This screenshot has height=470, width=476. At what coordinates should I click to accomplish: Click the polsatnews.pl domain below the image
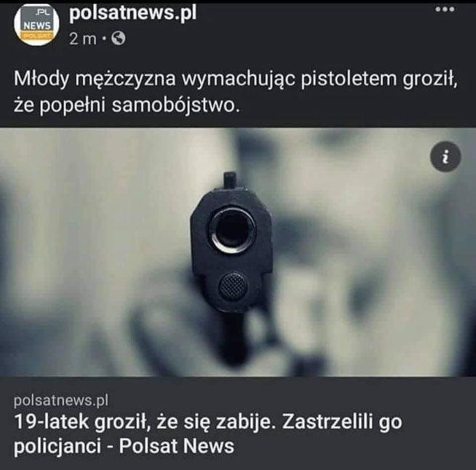[61, 400]
